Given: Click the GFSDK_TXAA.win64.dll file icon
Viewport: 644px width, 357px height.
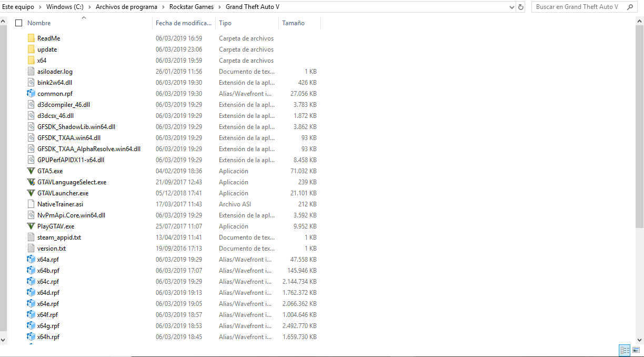Looking at the screenshot, I should point(31,138).
